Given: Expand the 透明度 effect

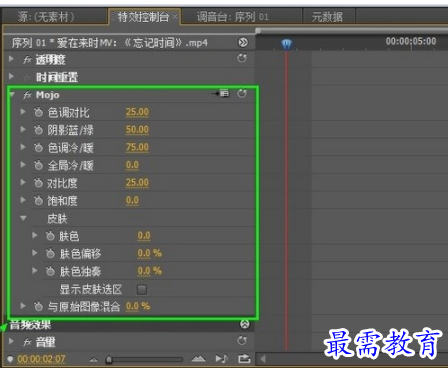Looking at the screenshot, I should point(11,59).
